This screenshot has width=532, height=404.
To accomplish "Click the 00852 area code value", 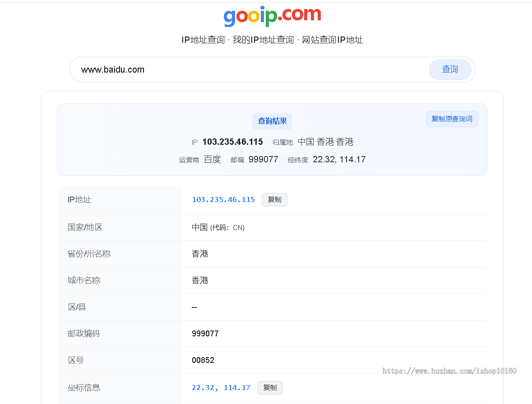I will pos(203,360).
